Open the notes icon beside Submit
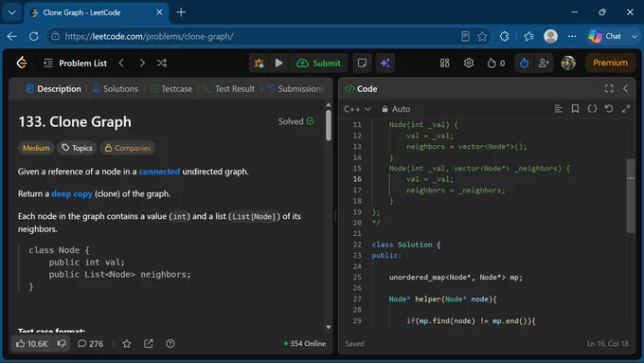Viewport: 644px width, 363px height. 362,63
